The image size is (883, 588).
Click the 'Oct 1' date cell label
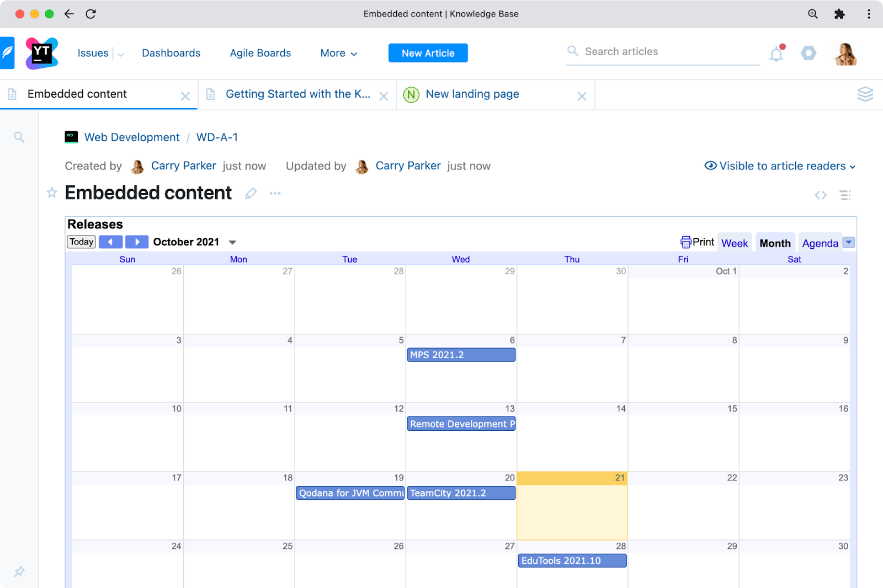point(726,271)
